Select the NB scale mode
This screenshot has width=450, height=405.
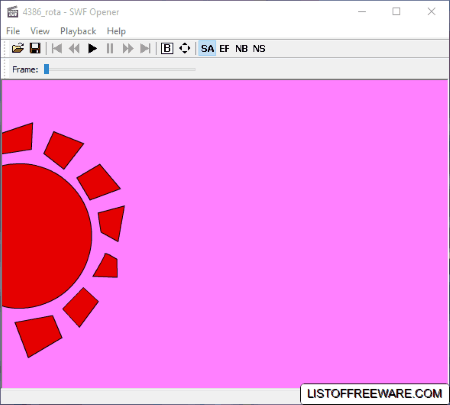pos(242,49)
